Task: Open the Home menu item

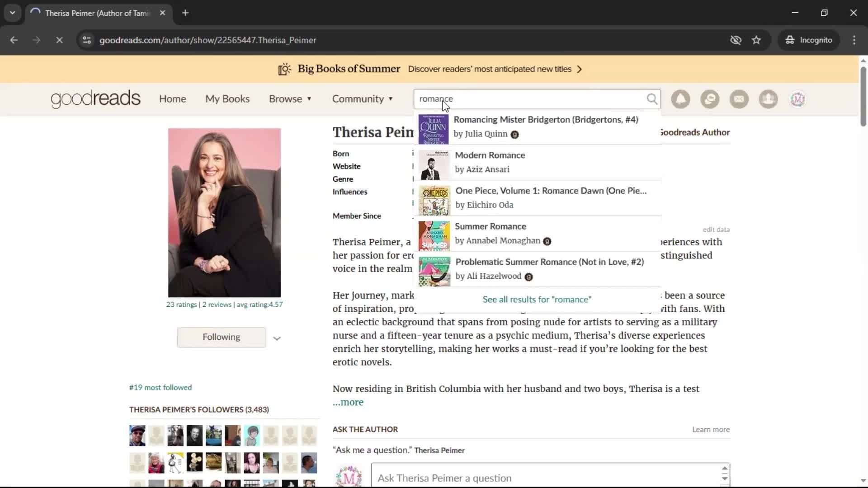Action: coord(172,99)
